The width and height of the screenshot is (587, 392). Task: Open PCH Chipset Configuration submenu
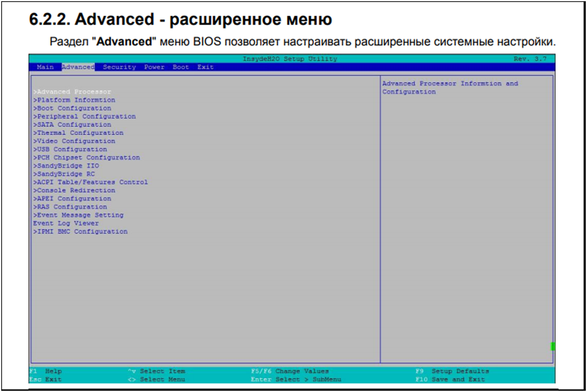point(86,158)
